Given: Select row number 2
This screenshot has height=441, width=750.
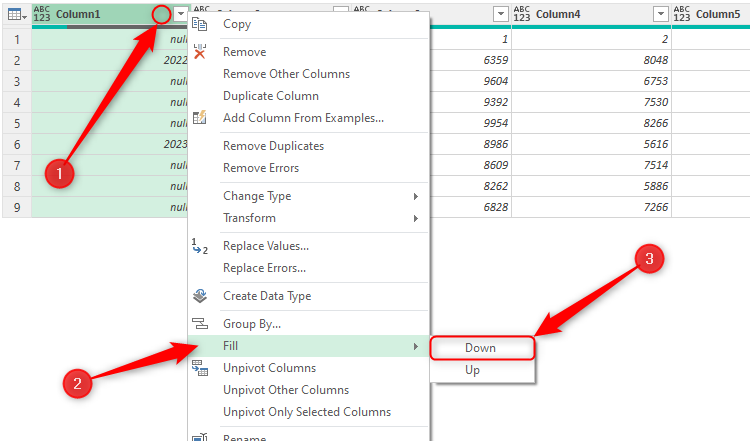Looking at the screenshot, I should click(17, 60).
